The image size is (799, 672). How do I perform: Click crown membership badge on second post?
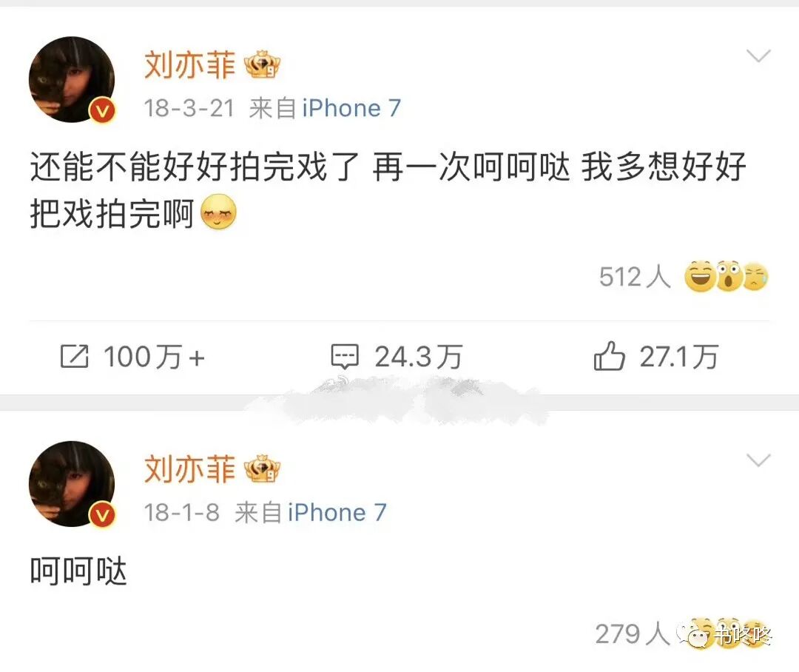(x=263, y=468)
